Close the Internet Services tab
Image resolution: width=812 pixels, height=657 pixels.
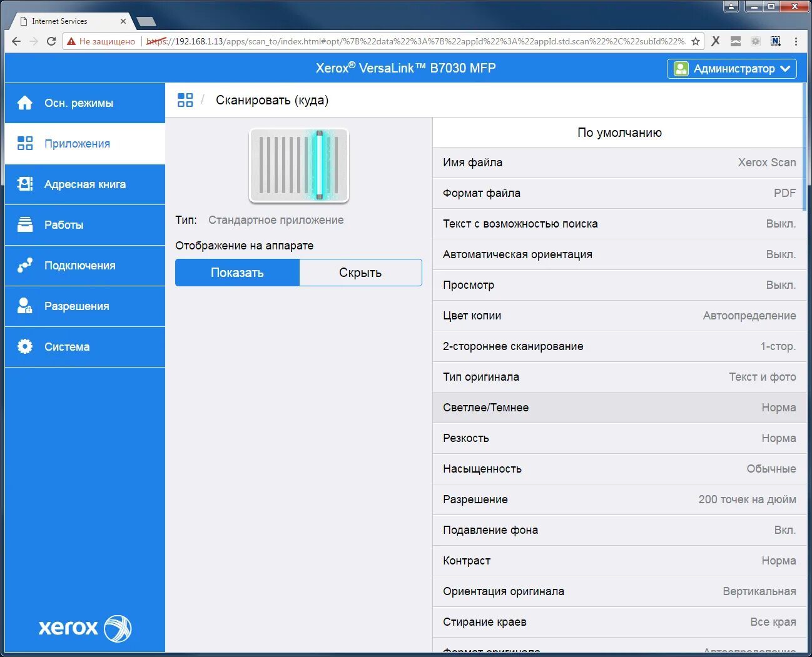coord(123,21)
